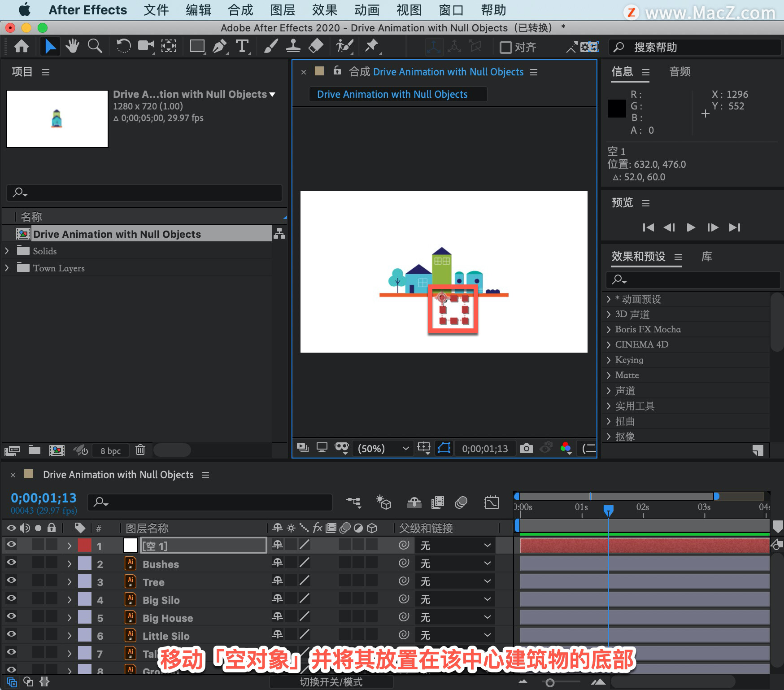
Task: Toggle region of interest icon in viewer
Action: [x=424, y=448]
